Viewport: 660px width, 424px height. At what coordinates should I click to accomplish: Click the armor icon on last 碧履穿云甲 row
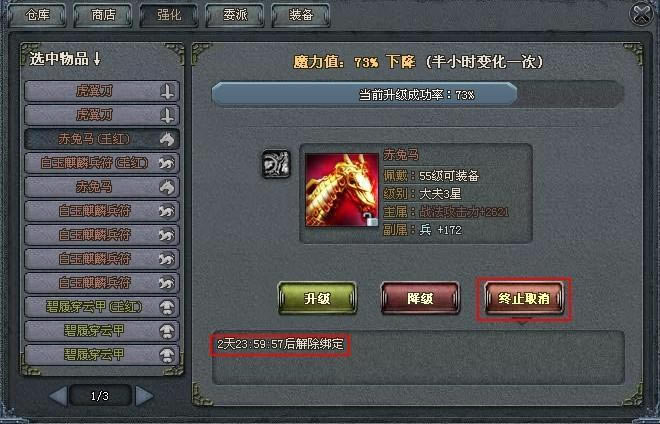[x=167, y=355]
